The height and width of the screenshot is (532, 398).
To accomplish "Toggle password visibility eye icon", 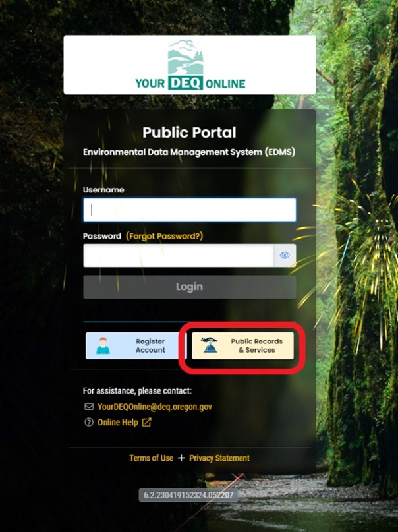I will click(285, 255).
